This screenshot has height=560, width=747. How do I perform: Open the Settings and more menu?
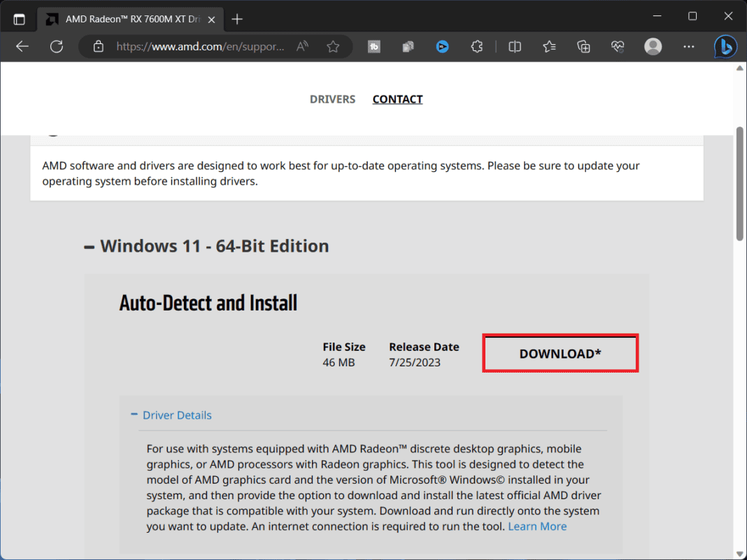click(x=689, y=46)
